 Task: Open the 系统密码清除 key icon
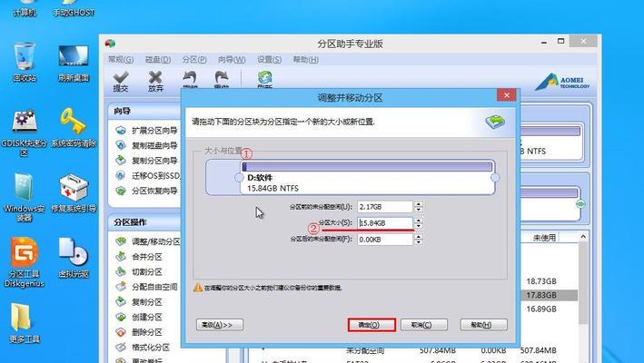click(74, 128)
